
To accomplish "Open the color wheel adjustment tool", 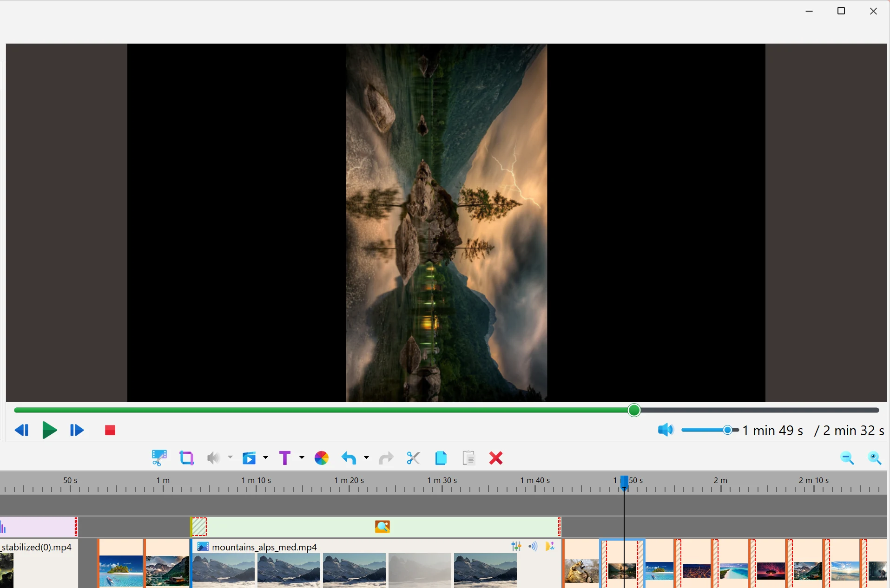I will pos(322,458).
